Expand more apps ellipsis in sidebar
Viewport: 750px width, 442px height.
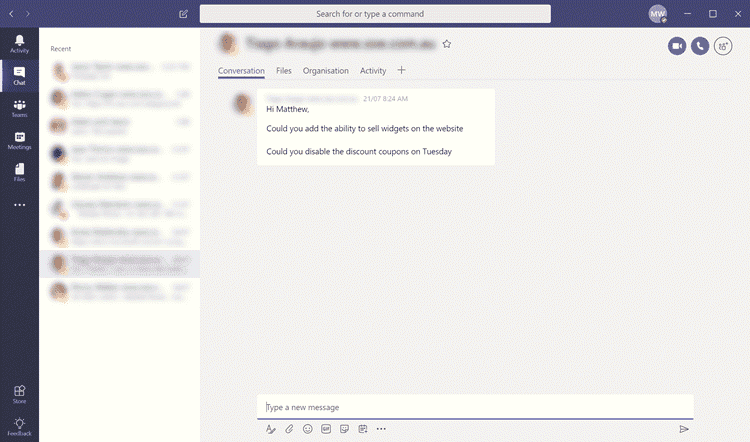tap(19, 205)
